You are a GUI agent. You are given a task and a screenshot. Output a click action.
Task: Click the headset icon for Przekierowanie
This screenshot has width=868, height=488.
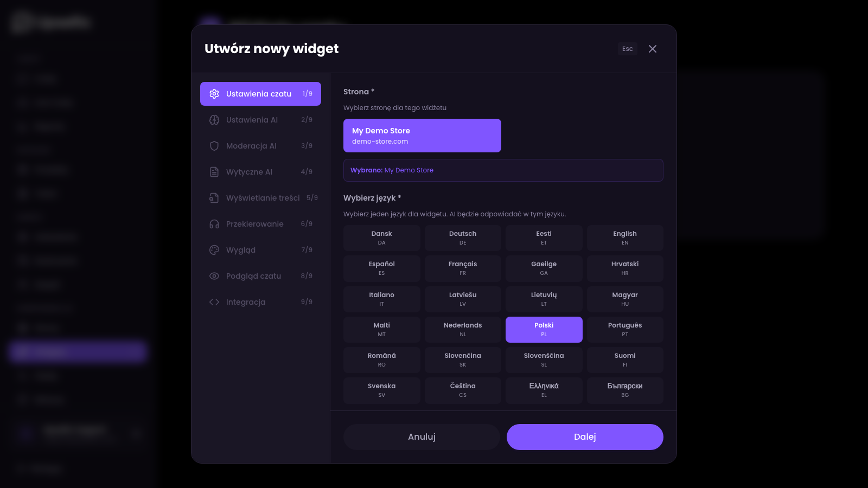214,224
